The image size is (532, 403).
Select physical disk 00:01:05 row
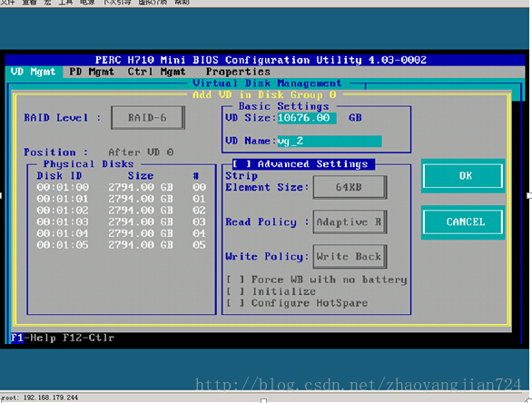click(x=121, y=245)
